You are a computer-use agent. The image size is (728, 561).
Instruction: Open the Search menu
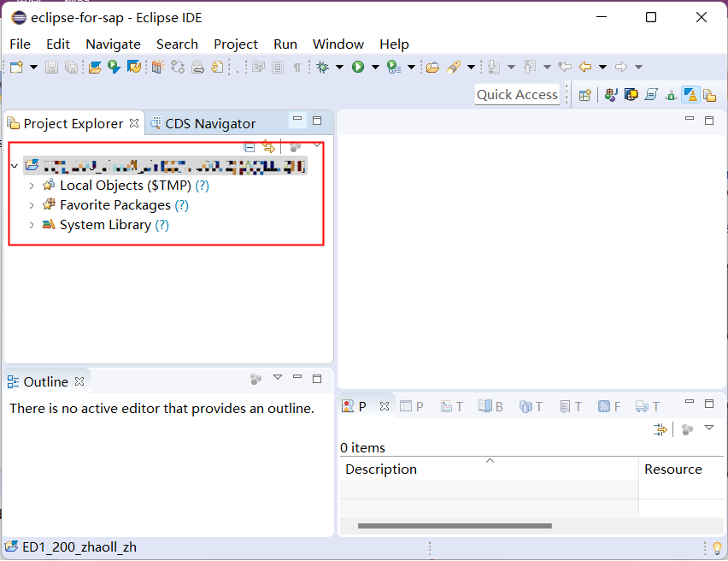tap(177, 44)
